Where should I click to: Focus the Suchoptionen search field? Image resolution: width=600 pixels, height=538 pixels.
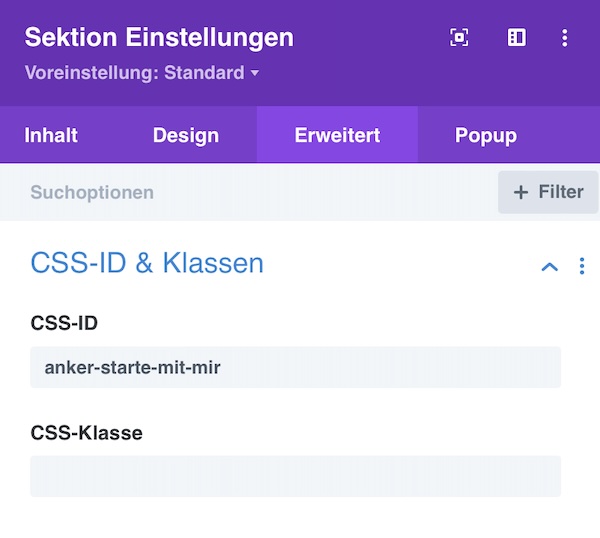coord(249,192)
